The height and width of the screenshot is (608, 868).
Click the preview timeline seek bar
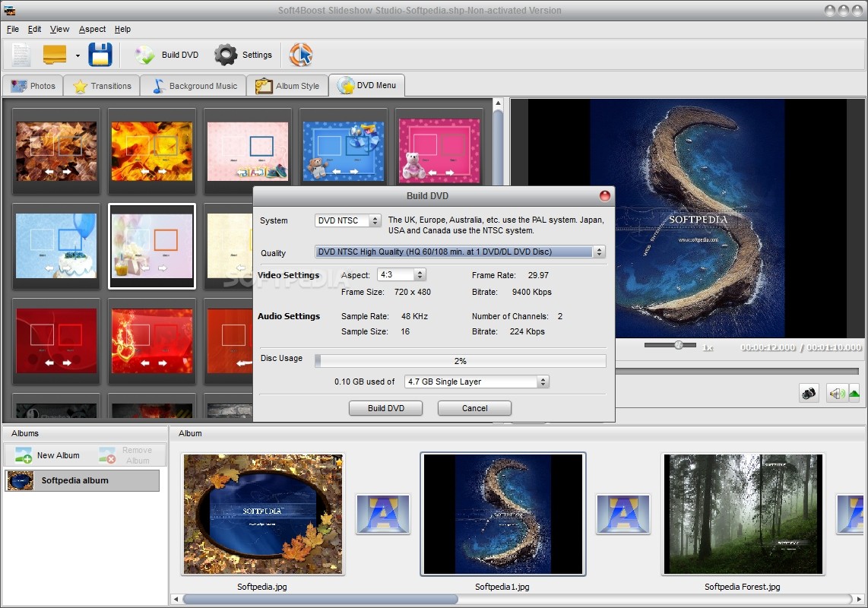(737, 371)
